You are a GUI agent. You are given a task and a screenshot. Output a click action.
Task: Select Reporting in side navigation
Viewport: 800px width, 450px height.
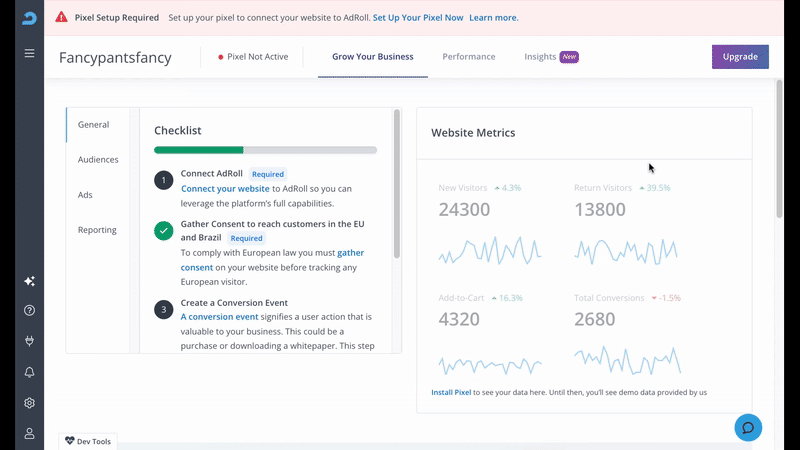[x=97, y=230]
